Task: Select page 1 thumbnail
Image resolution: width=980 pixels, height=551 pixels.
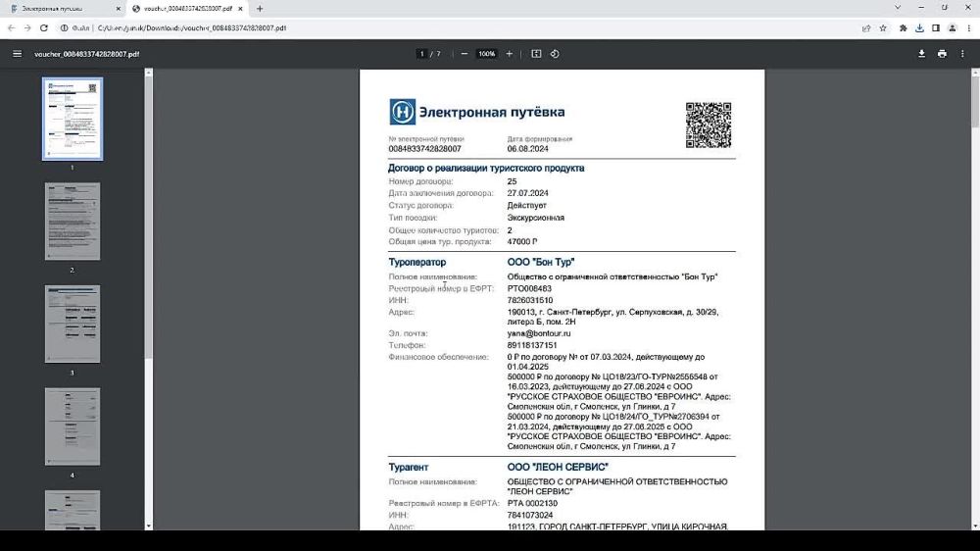Action: (73, 119)
